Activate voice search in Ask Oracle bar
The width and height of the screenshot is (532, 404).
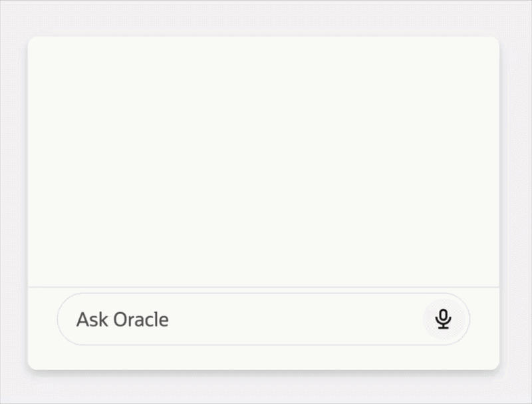pos(444,319)
